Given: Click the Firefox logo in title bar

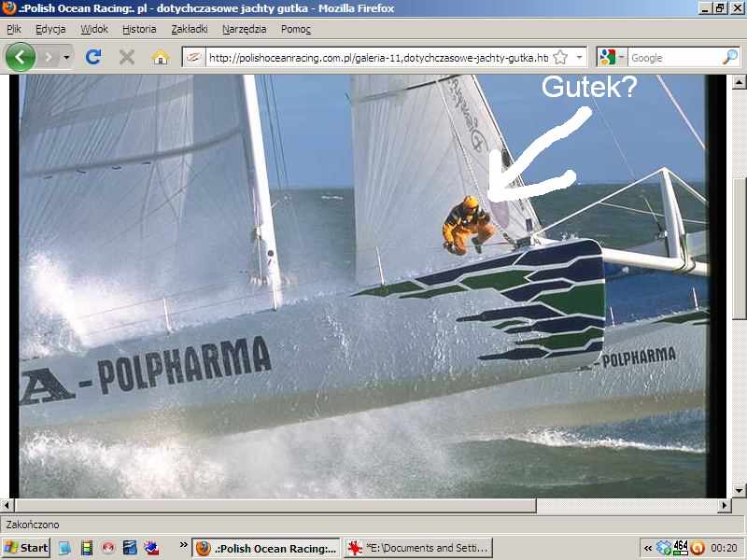Looking at the screenshot, I should (x=8, y=8).
